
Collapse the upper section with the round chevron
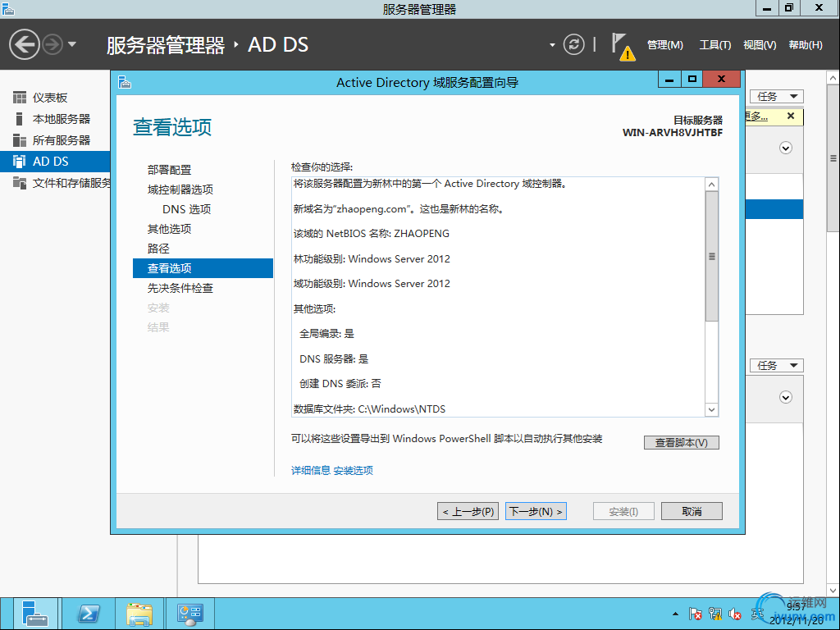(x=785, y=148)
